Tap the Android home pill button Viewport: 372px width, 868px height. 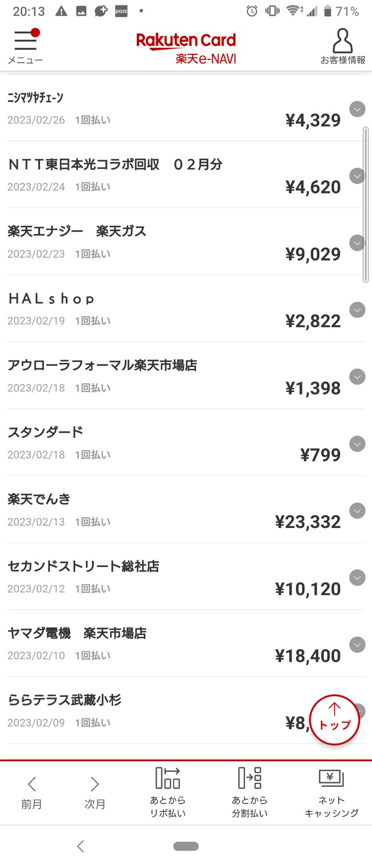click(186, 846)
